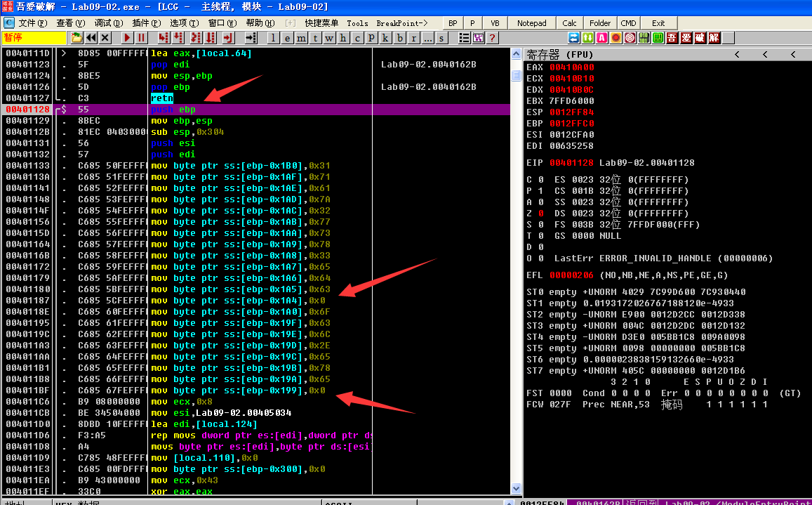Image resolution: width=812 pixels, height=505 pixels.
Task: Open CMD from the toolbar
Action: pyautogui.click(x=629, y=22)
